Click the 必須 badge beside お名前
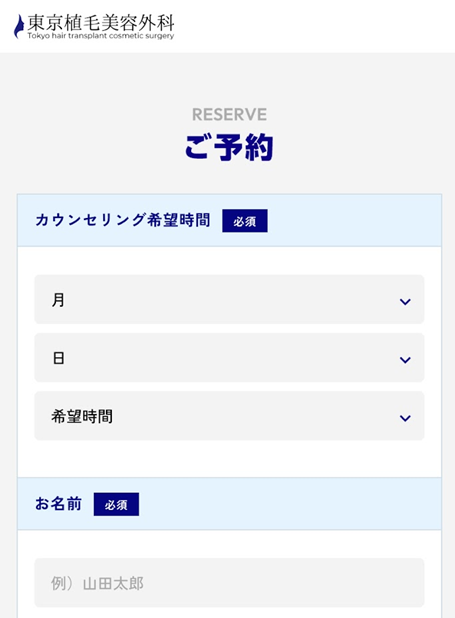Viewport: 455px width, 618px height. (x=116, y=504)
